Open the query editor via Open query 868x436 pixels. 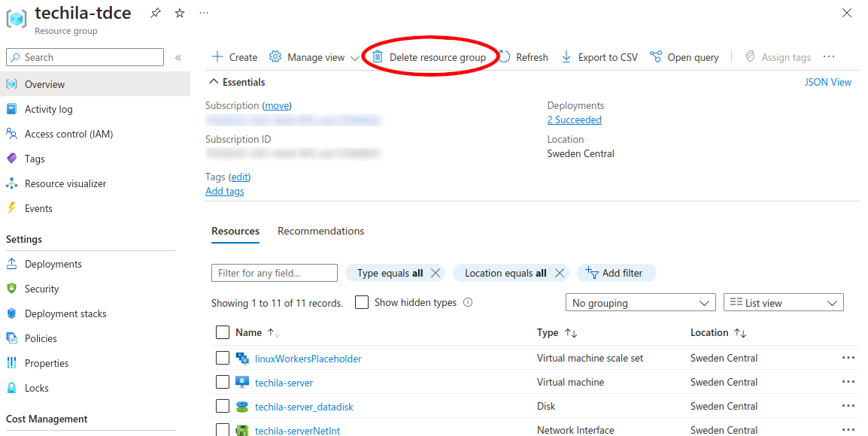684,57
